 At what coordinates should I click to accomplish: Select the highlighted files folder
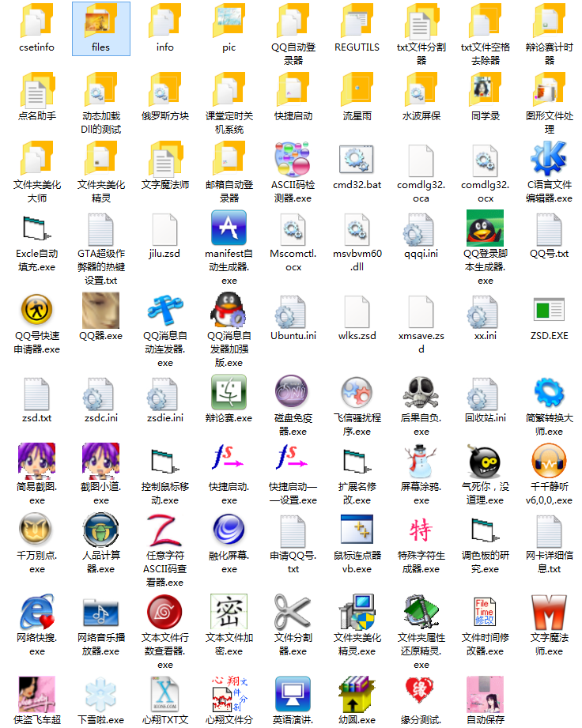click(101, 22)
